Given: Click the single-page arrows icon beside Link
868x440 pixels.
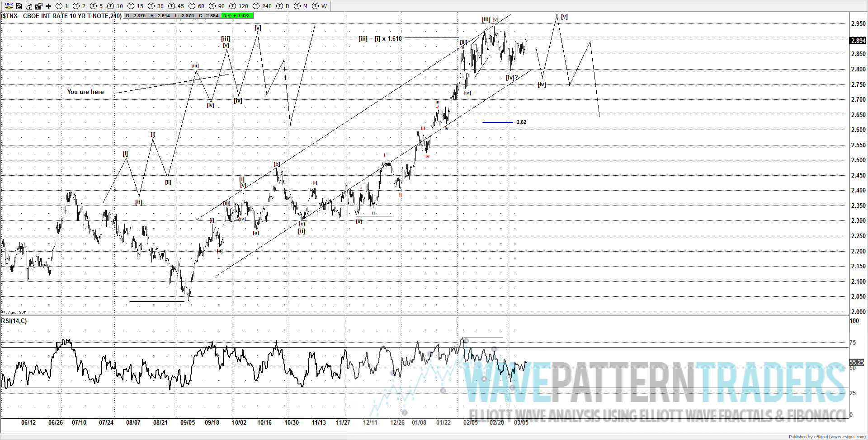Looking at the screenshot, I should click(19, 6).
